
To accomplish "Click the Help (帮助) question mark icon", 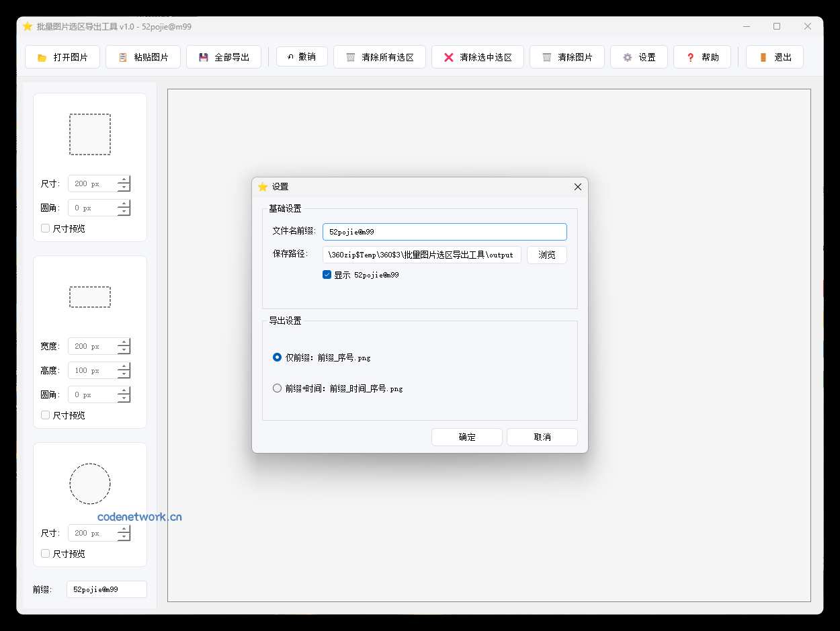I will [x=690, y=58].
